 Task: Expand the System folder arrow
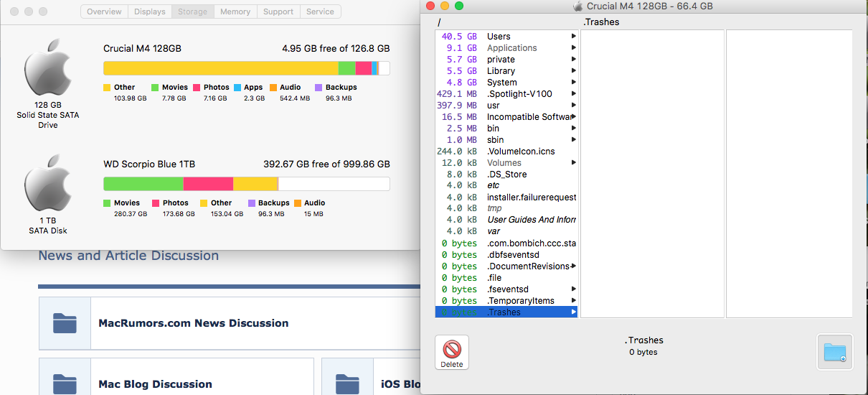coord(573,82)
